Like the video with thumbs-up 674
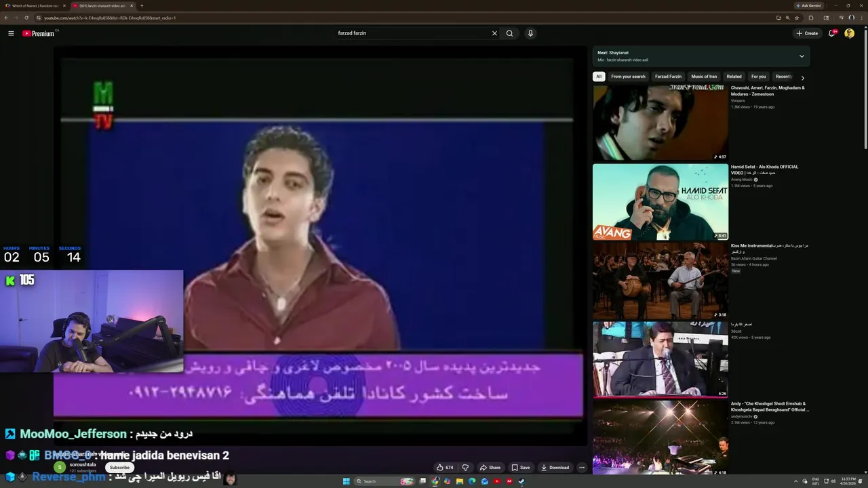This screenshot has width=868, height=488. click(445, 467)
